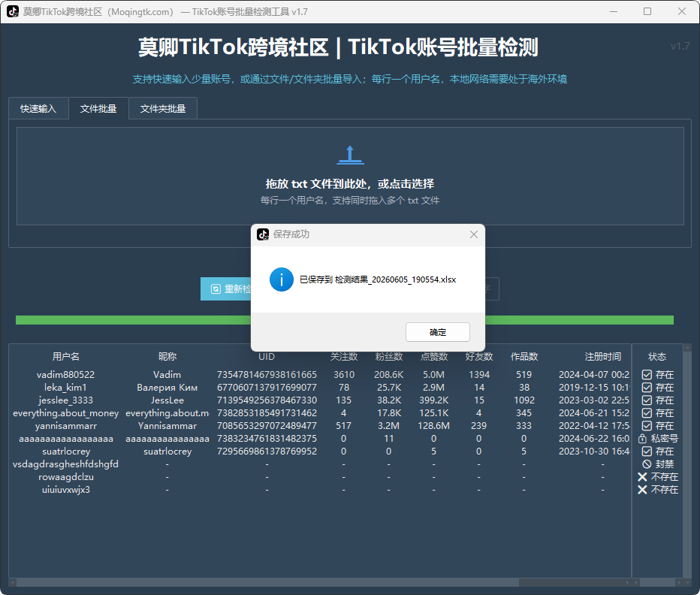The width and height of the screenshot is (700, 595).
Task: Click the 存在 check icon for jesslee_3333
Action: pos(647,400)
